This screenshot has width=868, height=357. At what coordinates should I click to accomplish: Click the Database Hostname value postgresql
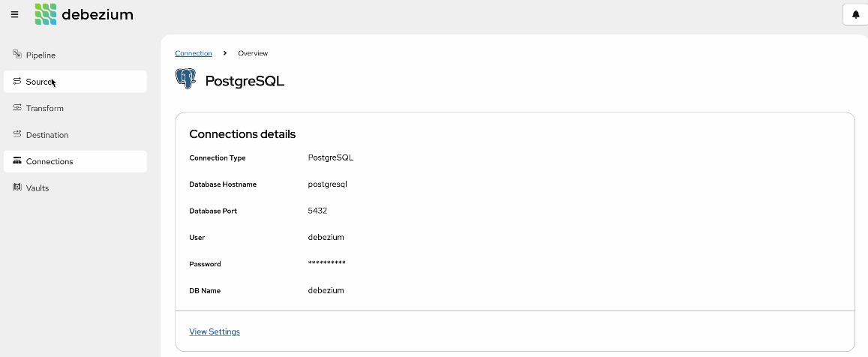[x=327, y=184]
